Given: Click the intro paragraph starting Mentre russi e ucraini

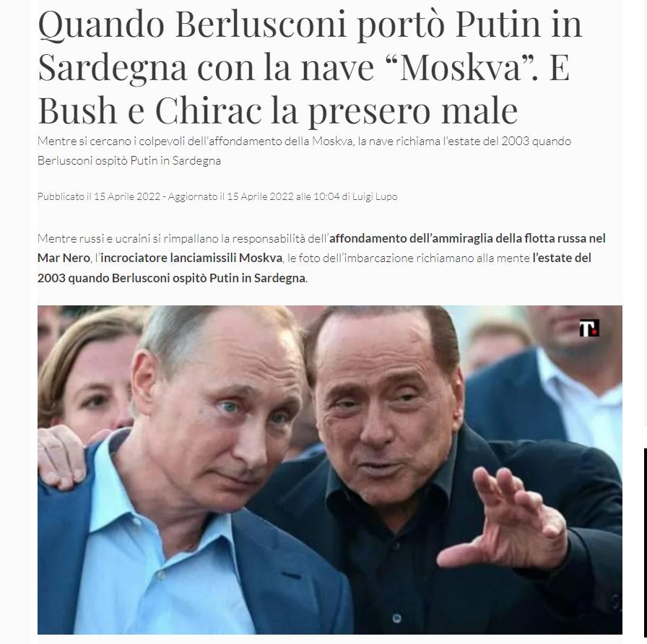Looking at the screenshot, I should 322,258.
